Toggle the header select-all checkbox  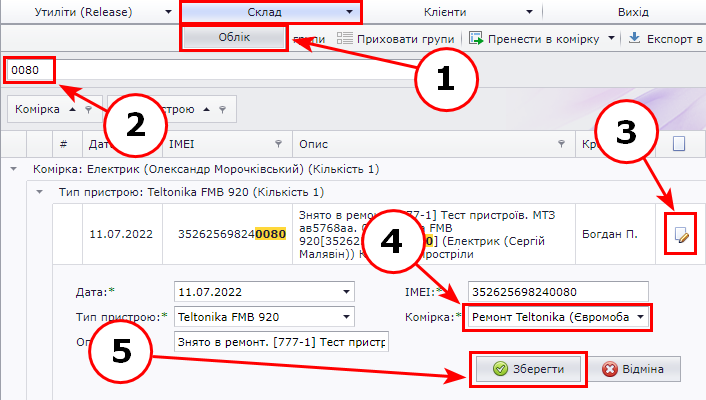point(679,144)
